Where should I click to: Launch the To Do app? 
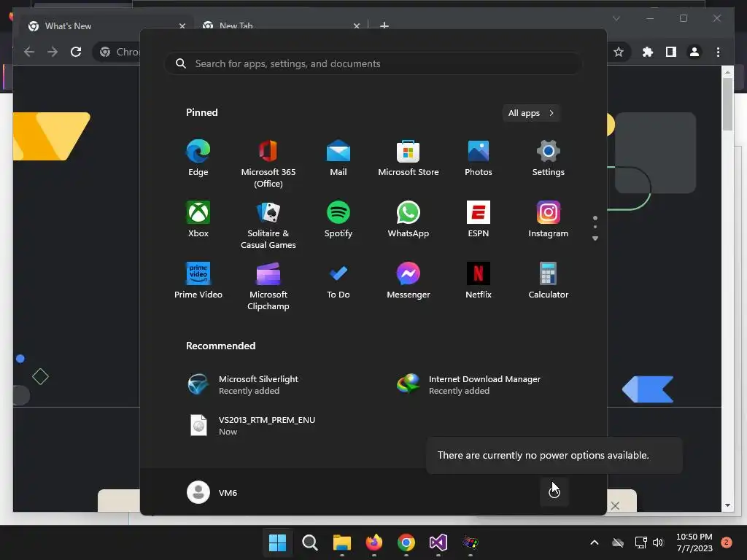pos(338,281)
